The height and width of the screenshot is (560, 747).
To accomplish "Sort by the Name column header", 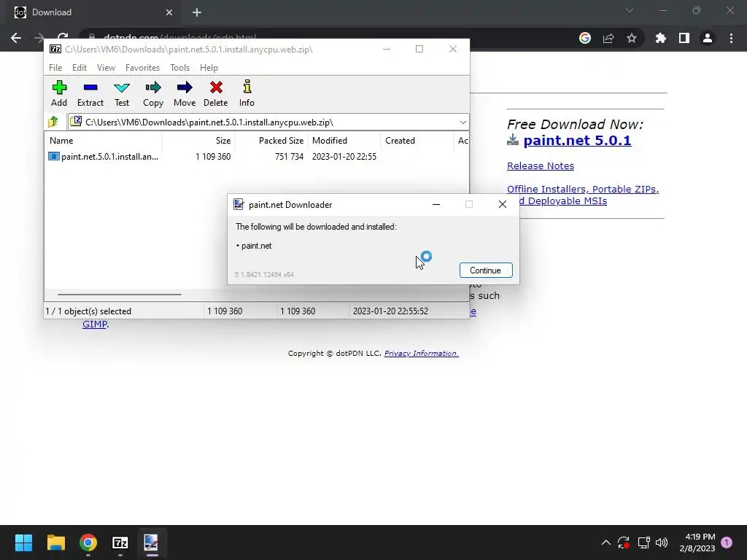I will pos(103,141).
